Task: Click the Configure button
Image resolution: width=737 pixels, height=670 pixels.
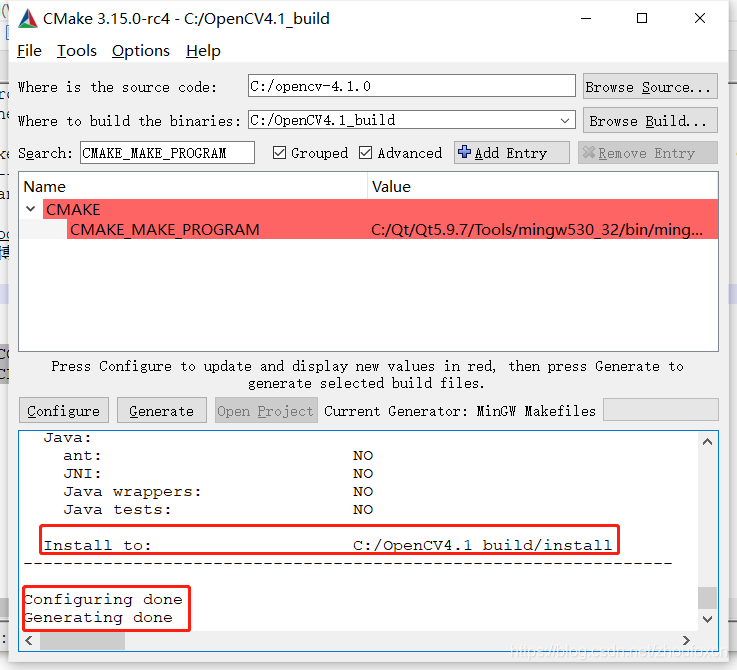Action: click(63, 410)
